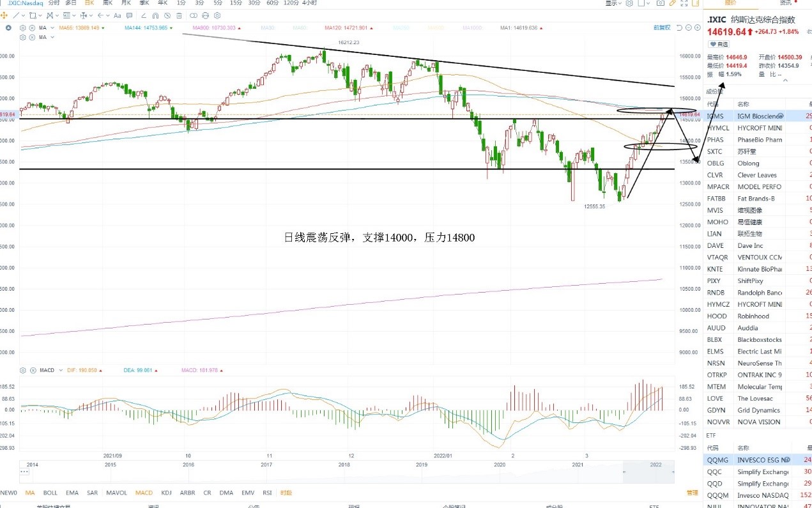The width and height of the screenshot is (812, 508).
Task: Hide all drawings with the crossed-eye icon
Action: click(x=167, y=15)
